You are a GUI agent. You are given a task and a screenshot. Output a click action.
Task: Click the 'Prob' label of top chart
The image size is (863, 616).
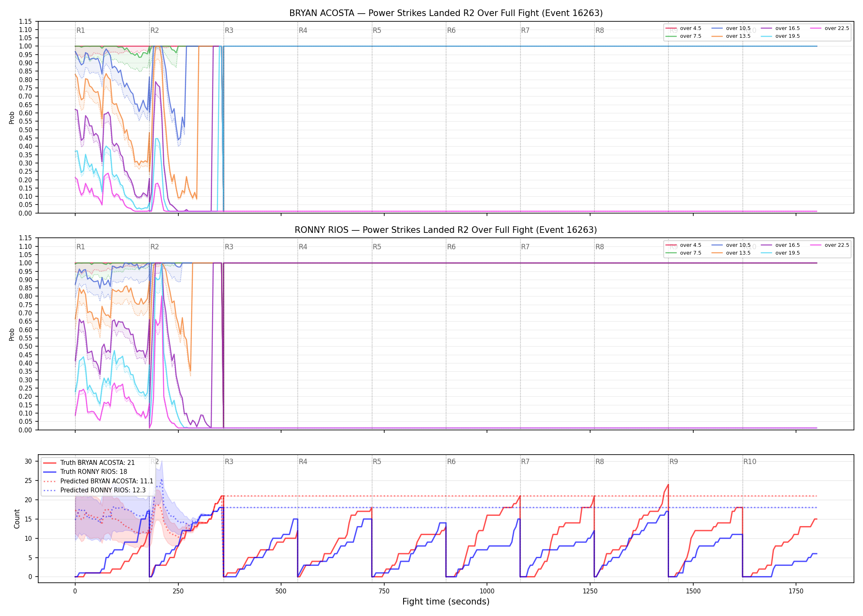12,117
